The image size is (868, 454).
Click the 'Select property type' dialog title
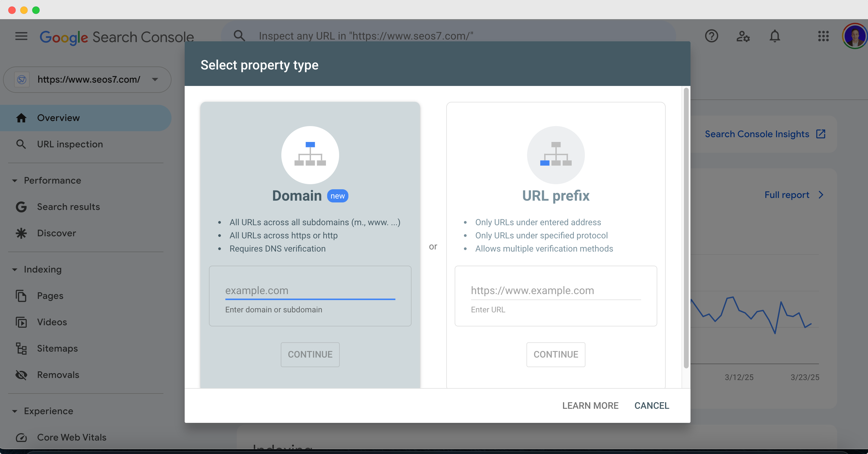(259, 65)
